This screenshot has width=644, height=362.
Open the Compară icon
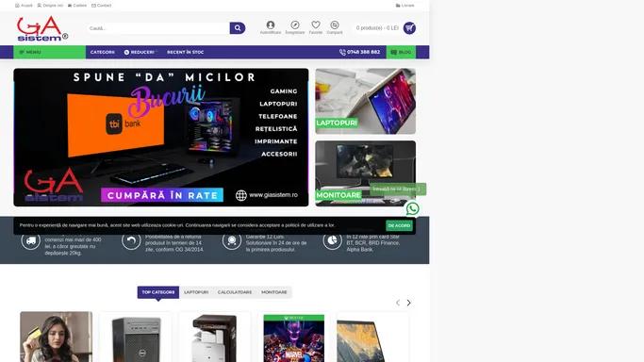tap(335, 27)
